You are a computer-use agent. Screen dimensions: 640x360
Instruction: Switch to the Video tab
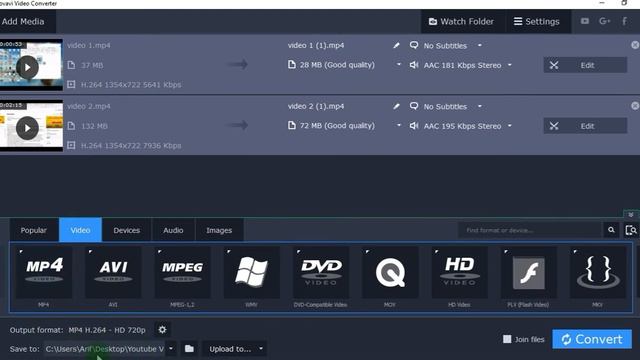click(x=80, y=230)
